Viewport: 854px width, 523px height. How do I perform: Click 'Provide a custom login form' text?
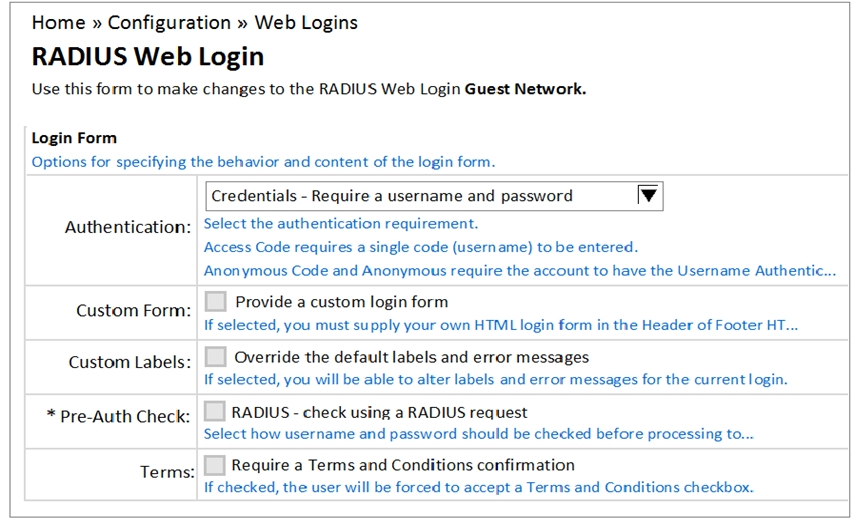tap(341, 302)
